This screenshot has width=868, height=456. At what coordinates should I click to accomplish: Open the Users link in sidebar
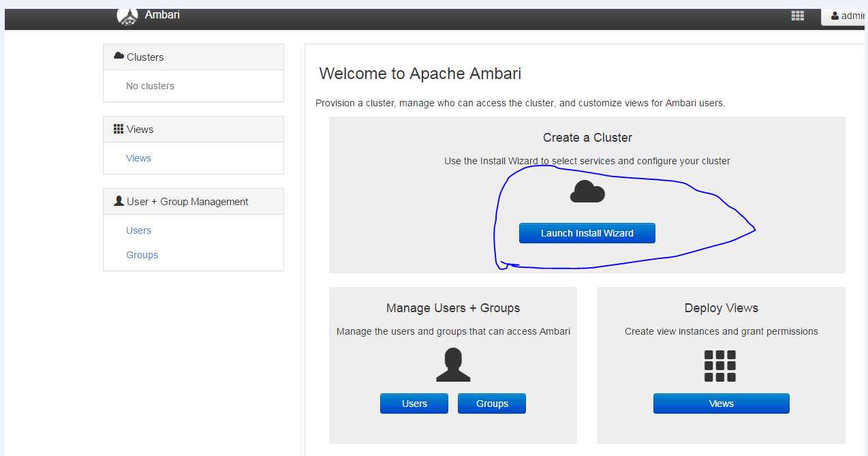click(x=138, y=230)
